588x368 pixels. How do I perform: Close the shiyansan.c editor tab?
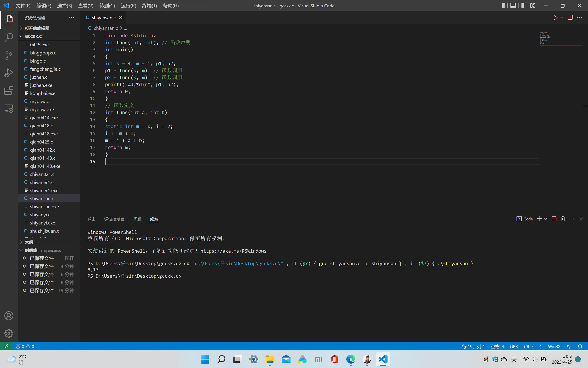point(121,17)
